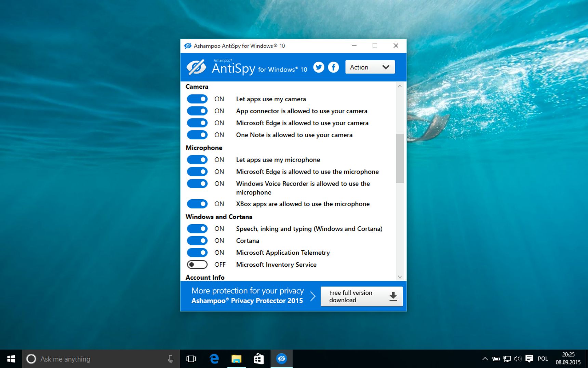
Task: Disable Microsoft Edge camera access
Action: [197, 123]
